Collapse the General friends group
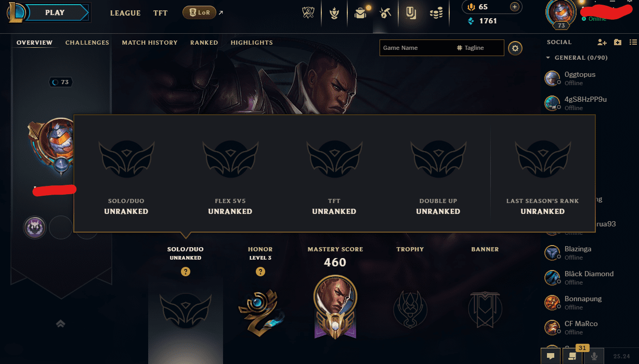The width and height of the screenshot is (639, 364). tap(548, 58)
